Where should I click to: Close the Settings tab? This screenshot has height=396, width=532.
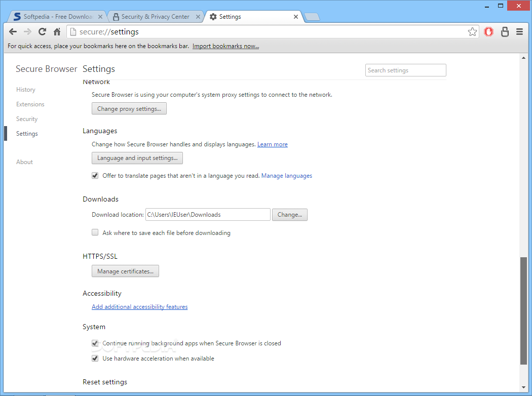296,17
